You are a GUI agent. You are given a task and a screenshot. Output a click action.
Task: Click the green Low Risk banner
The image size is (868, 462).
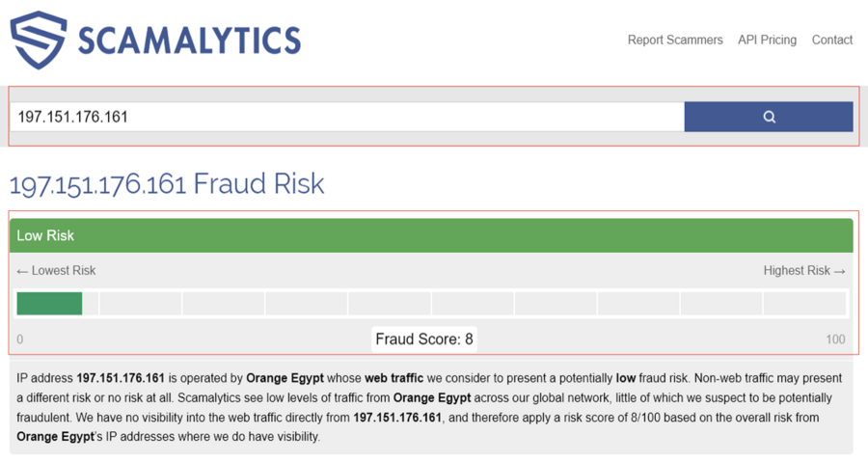coord(431,235)
